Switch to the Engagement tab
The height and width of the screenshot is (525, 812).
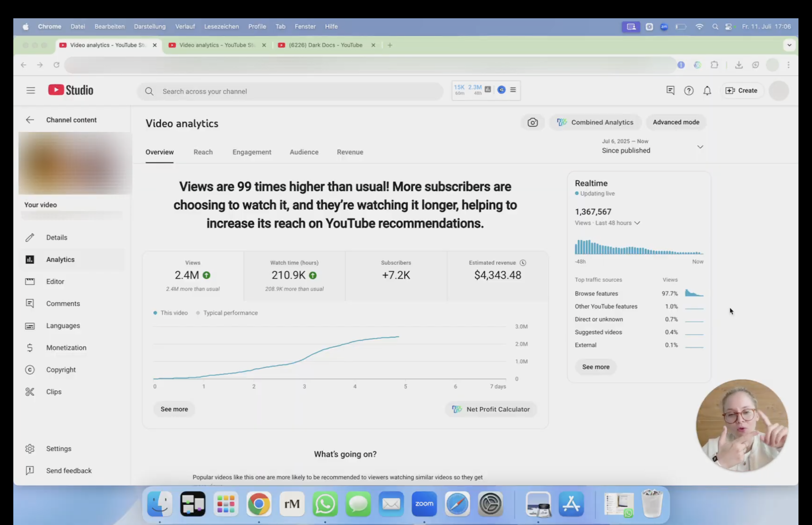(x=252, y=152)
